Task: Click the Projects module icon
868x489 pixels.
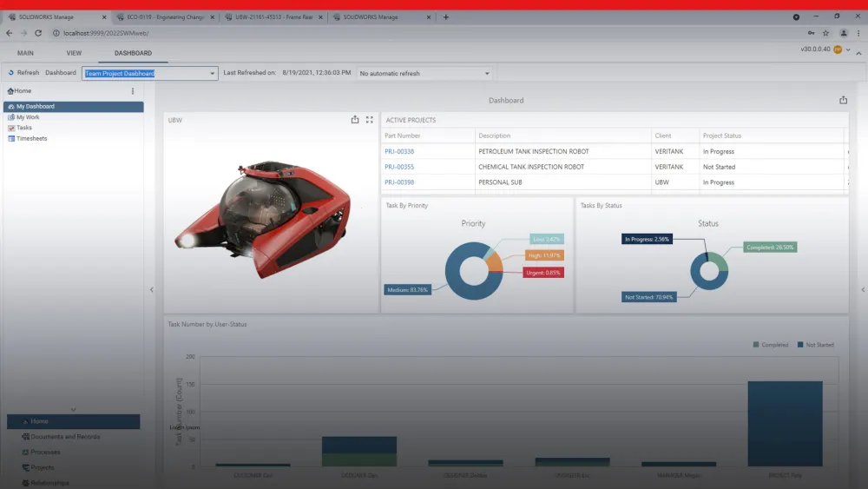Action: click(25, 467)
